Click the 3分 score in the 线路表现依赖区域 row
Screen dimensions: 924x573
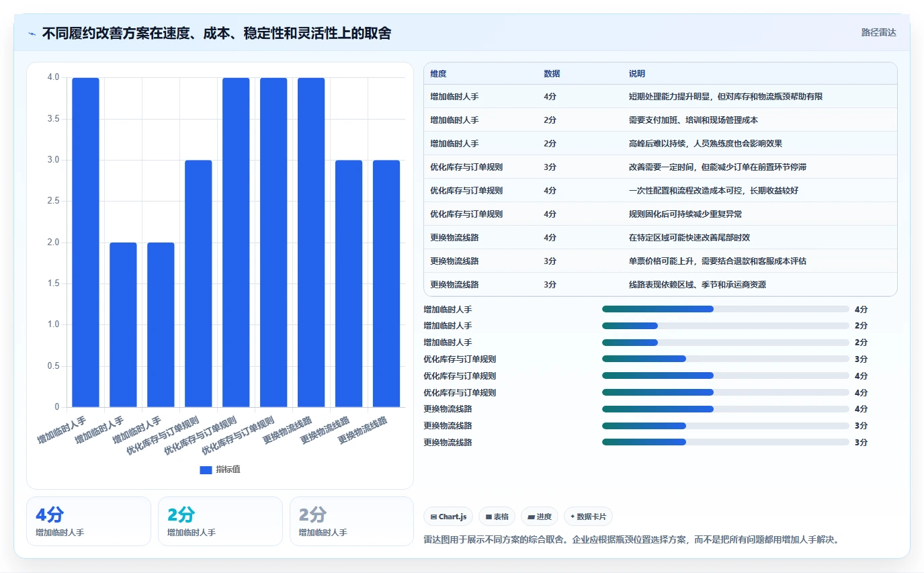click(x=550, y=285)
